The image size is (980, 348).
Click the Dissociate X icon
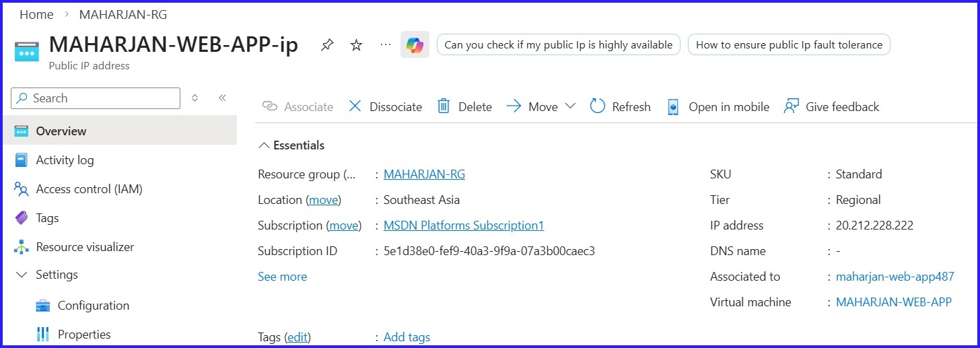click(x=355, y=106)
